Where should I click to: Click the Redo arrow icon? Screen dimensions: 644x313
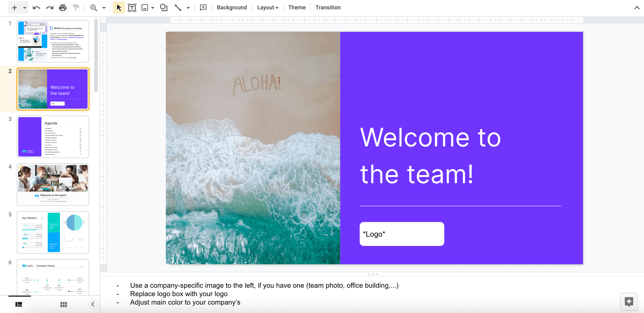click(x=49, y=7)
